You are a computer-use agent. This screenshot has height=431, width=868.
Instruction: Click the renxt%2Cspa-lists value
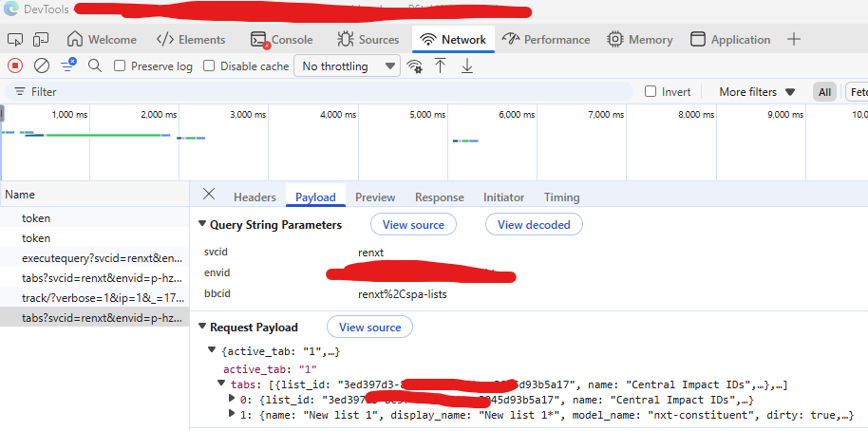(x=403, y=294)
